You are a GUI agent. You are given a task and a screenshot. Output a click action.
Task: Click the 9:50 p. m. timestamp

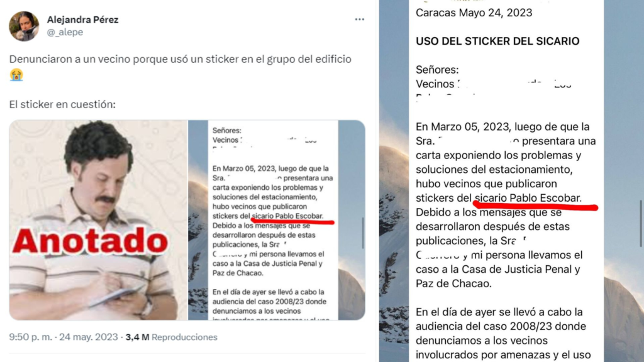coord(30,337)
